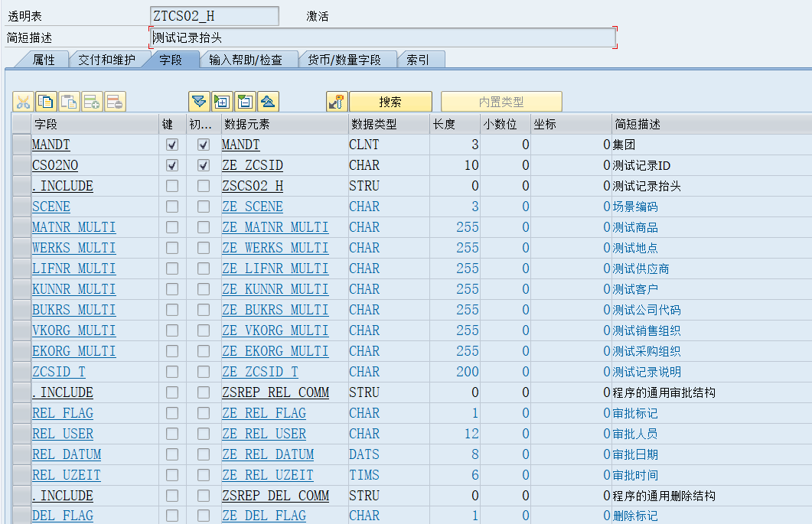The width and height of the screenshot is (812, 524).
Task: Open the ZSREP_DEL_COMM include structure
Action: (276, 496)
